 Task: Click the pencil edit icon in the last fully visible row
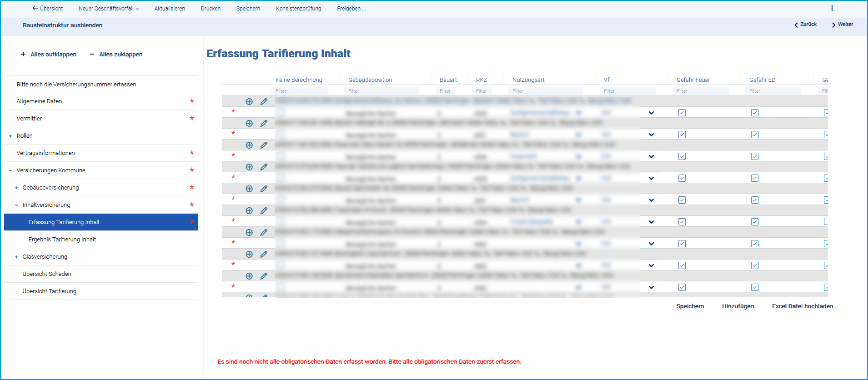click(264, 276)
